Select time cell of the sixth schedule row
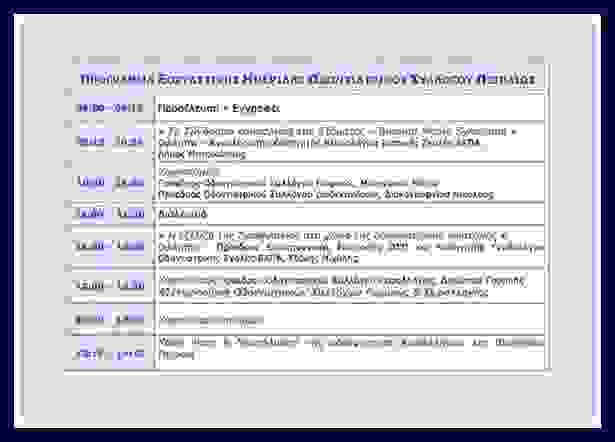 pyautogui.click(x=110, y=285)
